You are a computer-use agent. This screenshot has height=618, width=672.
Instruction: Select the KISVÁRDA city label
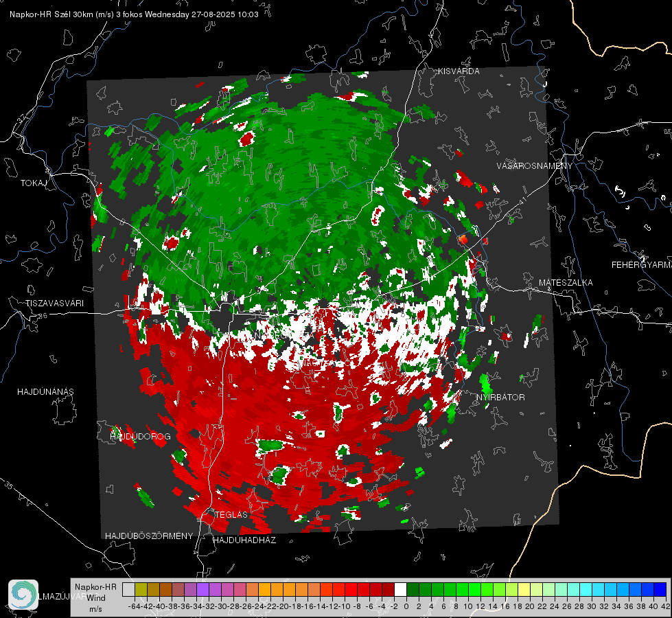click(459, 71)
